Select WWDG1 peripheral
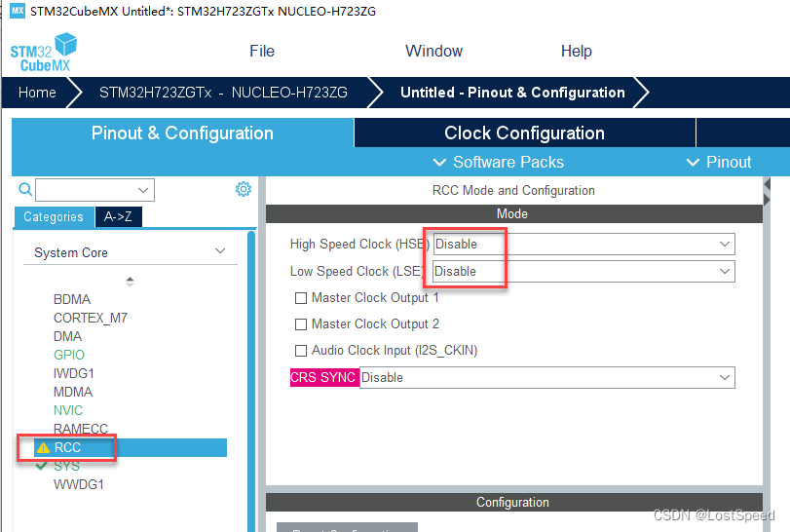 click(79, 484)
